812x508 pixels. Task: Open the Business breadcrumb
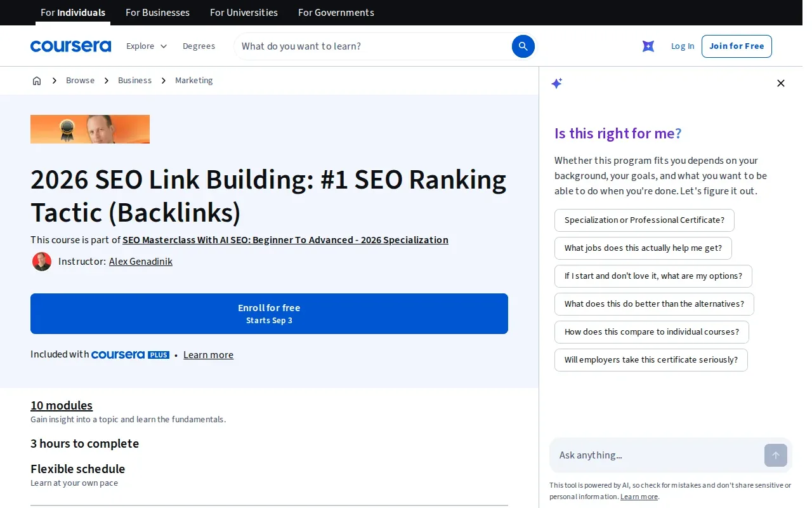click(x=134, y=81)
